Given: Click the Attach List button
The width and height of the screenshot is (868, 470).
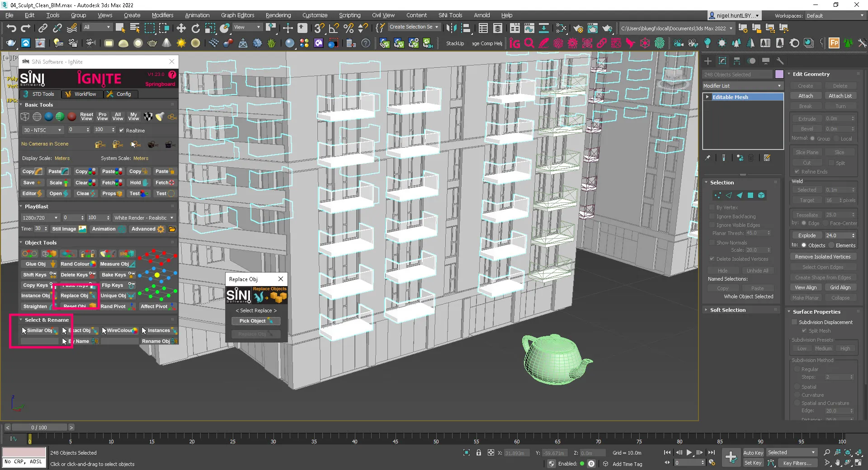Looking at the screenshot, I should coord(840,96).
